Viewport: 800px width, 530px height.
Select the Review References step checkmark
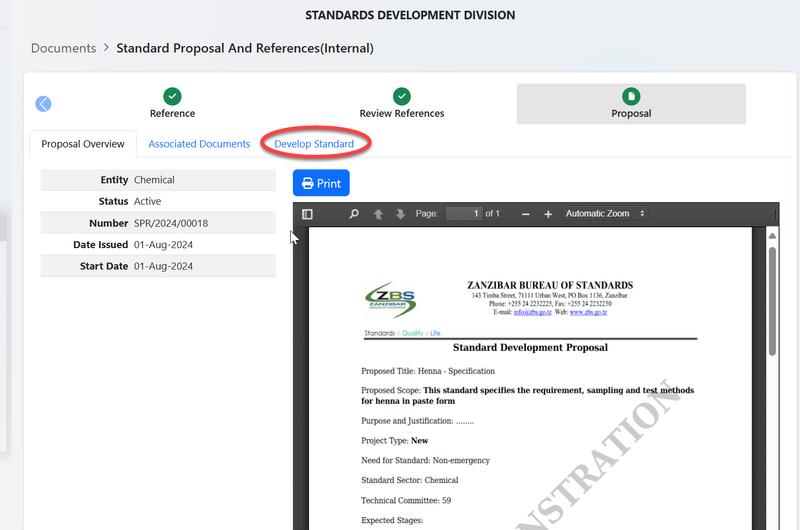pyautogui.click(x=401, y=96)
